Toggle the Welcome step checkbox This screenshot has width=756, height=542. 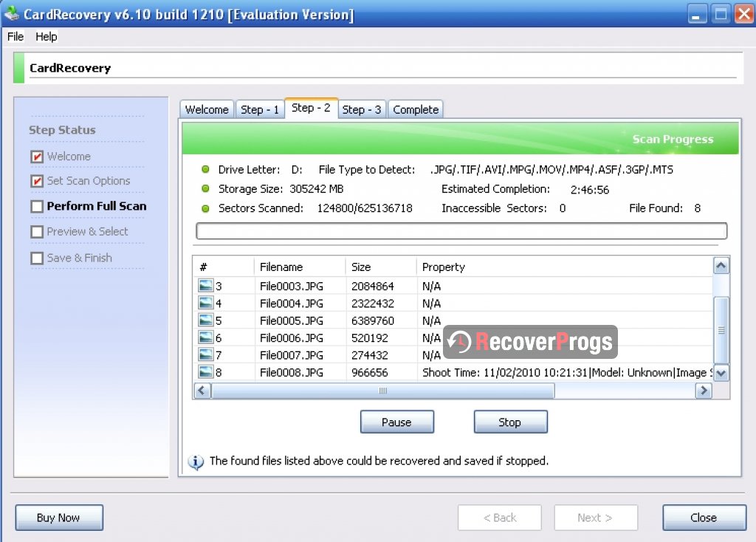37,157
